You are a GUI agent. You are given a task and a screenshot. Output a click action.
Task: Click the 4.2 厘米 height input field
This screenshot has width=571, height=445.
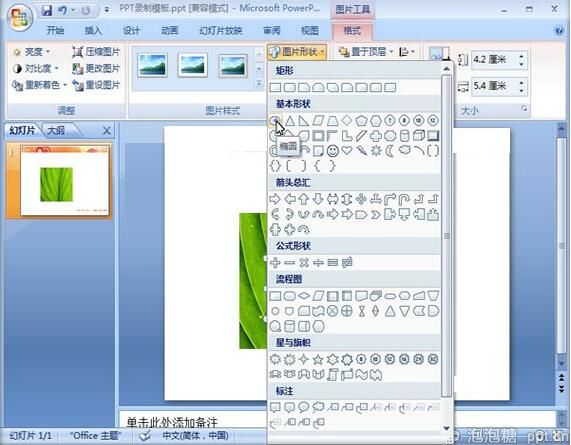pyautogui.click(x=495, y=59)
